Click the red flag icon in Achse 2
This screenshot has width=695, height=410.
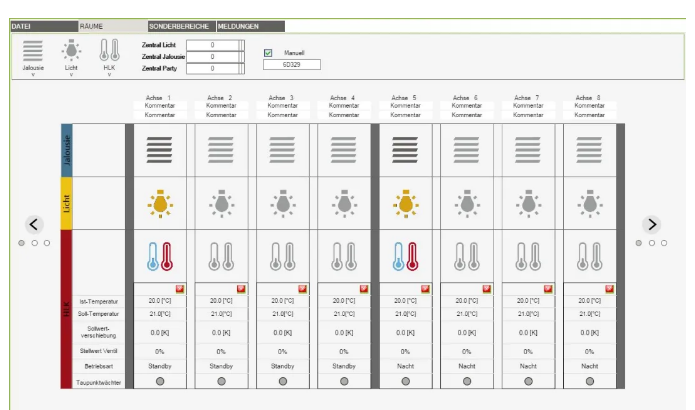241,288
